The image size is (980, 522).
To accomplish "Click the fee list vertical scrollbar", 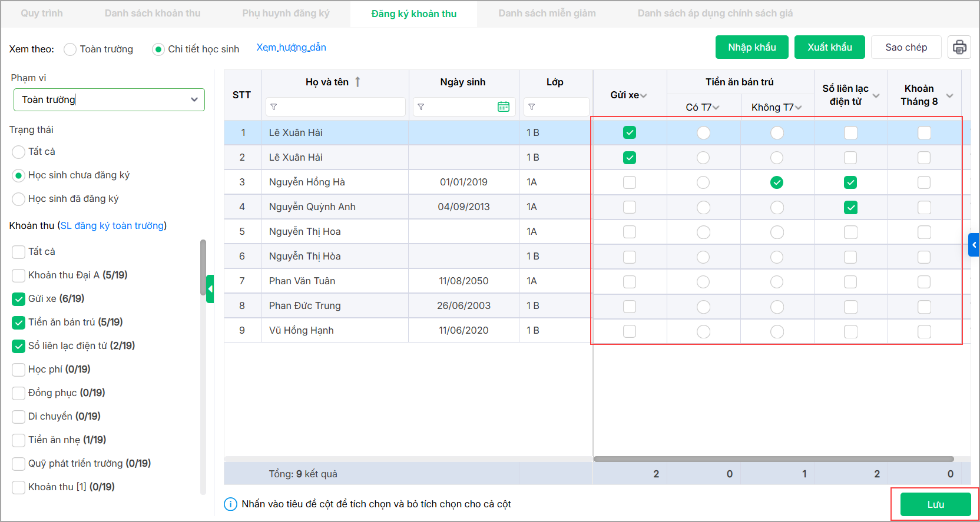I will (x=203, y=267).
